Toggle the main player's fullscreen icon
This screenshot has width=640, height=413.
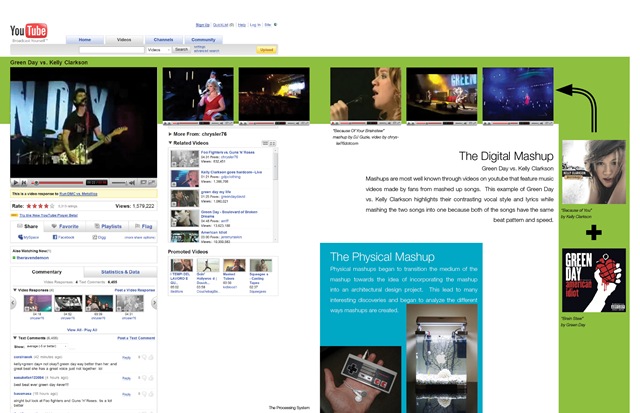point(151,182)
